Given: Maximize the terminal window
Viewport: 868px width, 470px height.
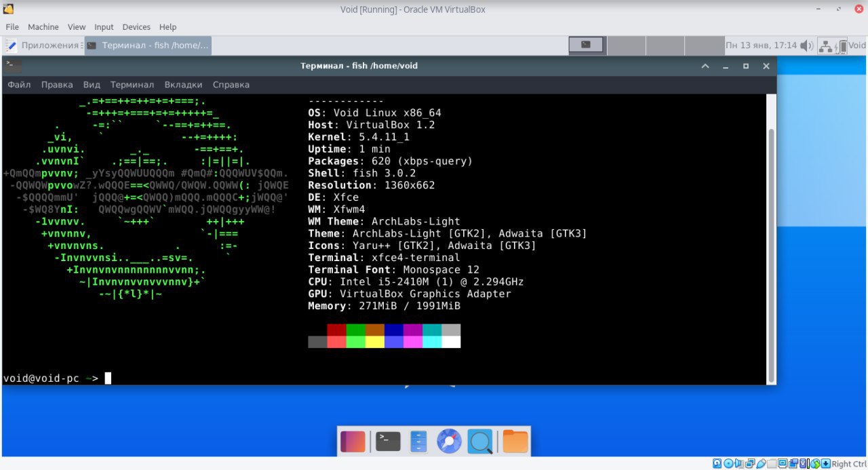Looking at the screenshot, I should coord(746,66).
